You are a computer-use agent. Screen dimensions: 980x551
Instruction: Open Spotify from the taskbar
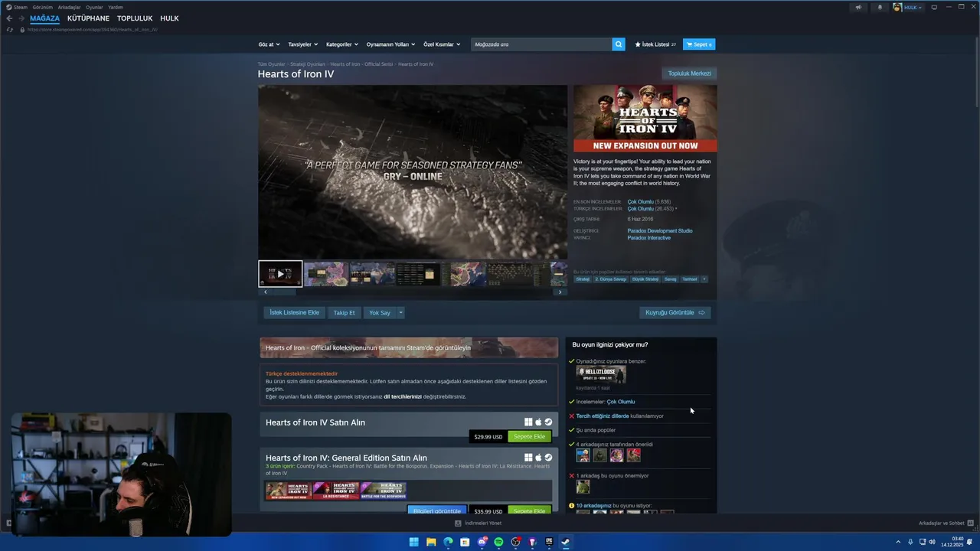tap(498, 542)
